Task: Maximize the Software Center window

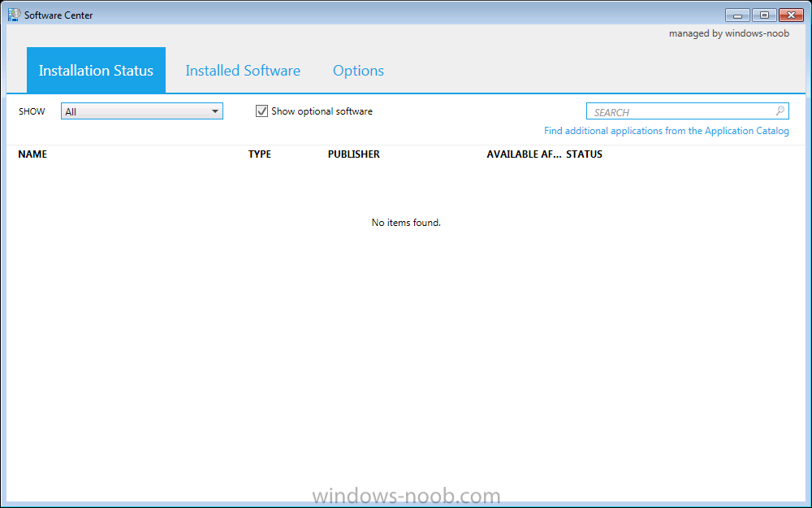Action: pyautogui.click(x=764, y=15)
